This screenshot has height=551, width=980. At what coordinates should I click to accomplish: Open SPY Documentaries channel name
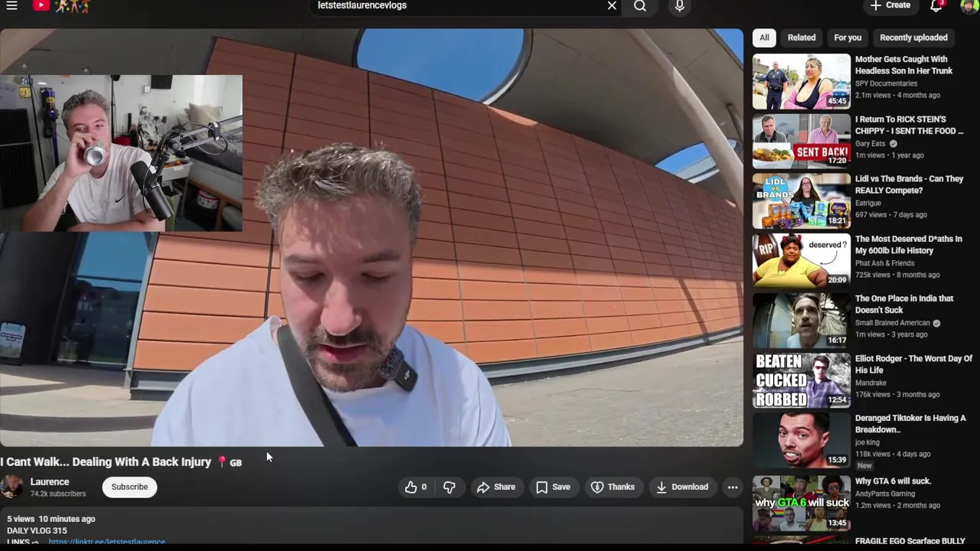tap(886, 83)
